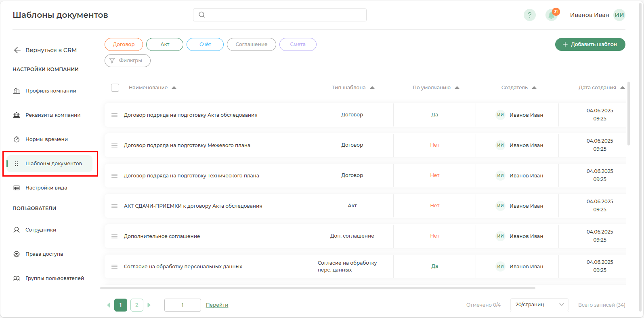The image size is (644, 318).
Task: Click the help question mark icon
Action: tap(529, 15)
